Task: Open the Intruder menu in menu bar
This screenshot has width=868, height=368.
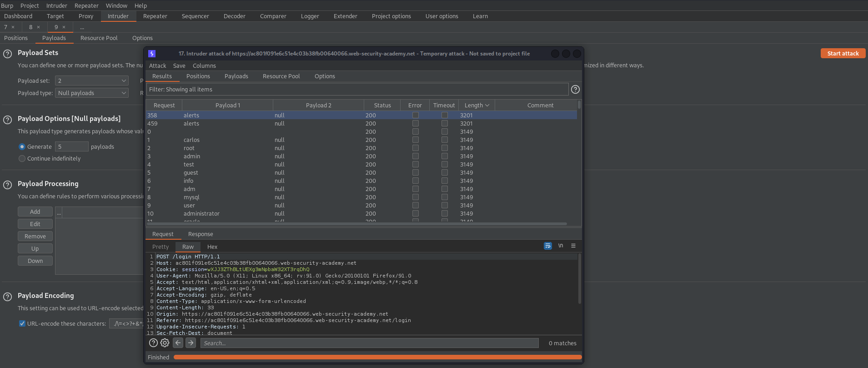Action: (56, 5)
